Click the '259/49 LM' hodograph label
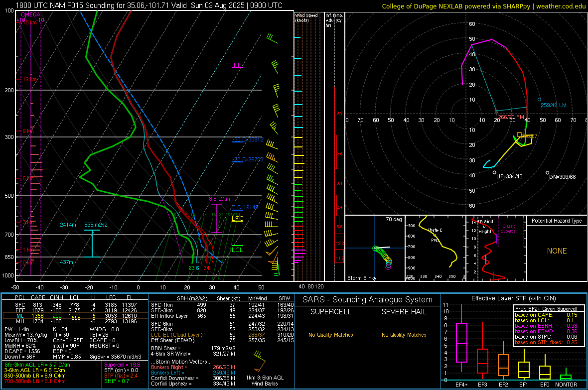588x390 pixels. pyautogui.click(x=554, y=106)
